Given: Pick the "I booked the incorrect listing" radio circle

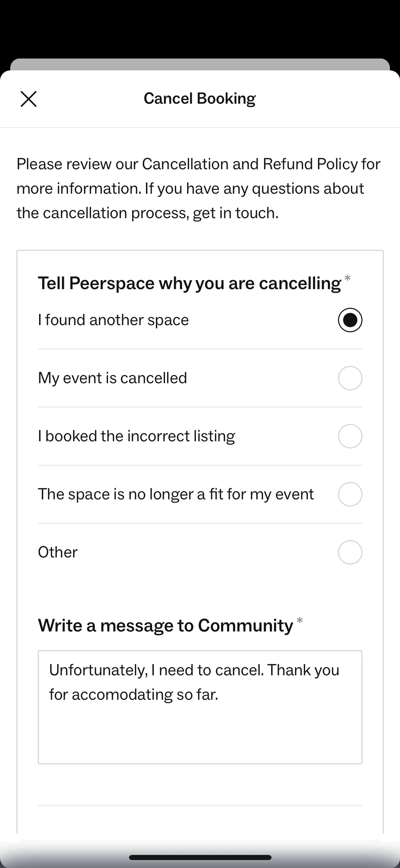Looking at the screenshot, I should click(350, 436).
